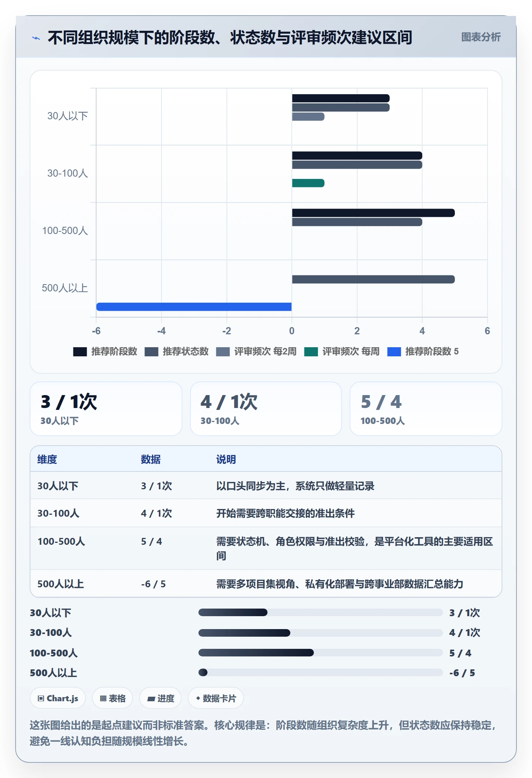Click the Chart.js tag chip
532x778 pixels.
point(58,698)
